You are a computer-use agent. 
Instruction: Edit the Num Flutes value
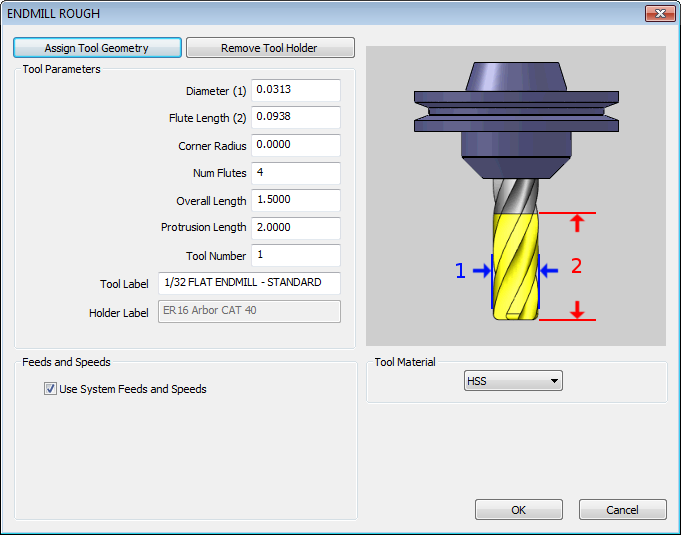tap(296, 173)
